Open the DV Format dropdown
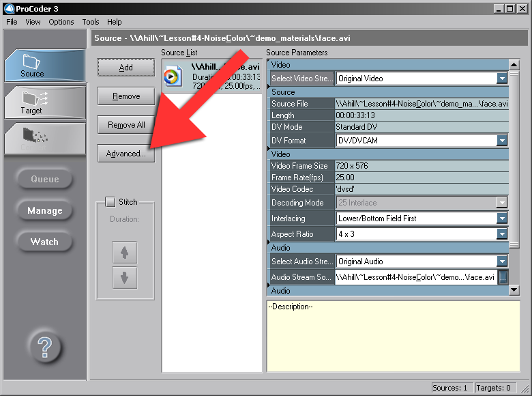Screen dimensions: 532x396 (502, 140)
